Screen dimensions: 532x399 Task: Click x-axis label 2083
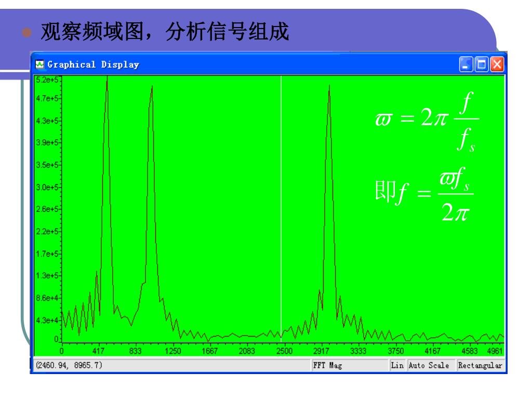[247, 351]
